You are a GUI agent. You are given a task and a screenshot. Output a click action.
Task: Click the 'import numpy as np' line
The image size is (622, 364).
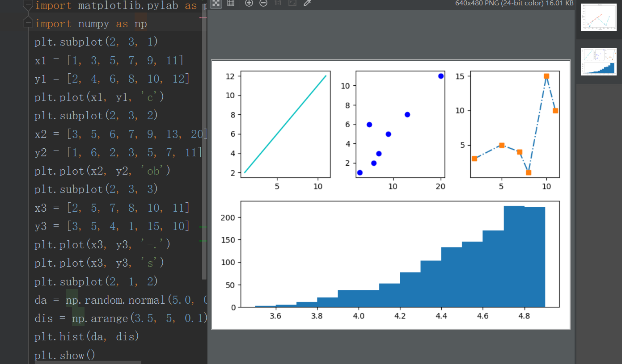click(91, 24)
